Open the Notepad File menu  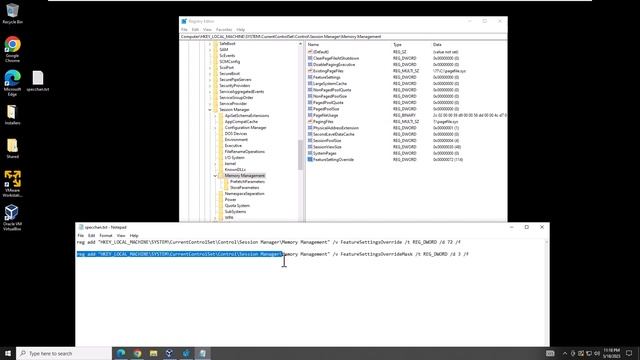click(x=81, y=236)
